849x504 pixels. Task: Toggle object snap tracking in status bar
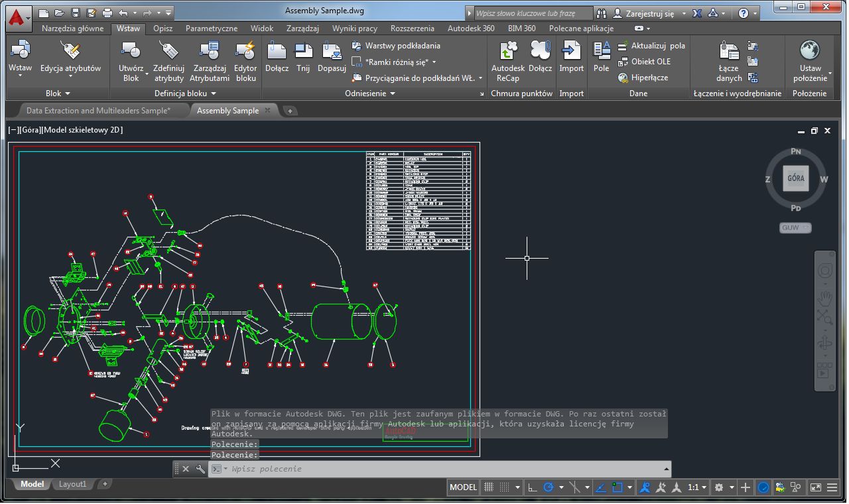coord(600,487)
